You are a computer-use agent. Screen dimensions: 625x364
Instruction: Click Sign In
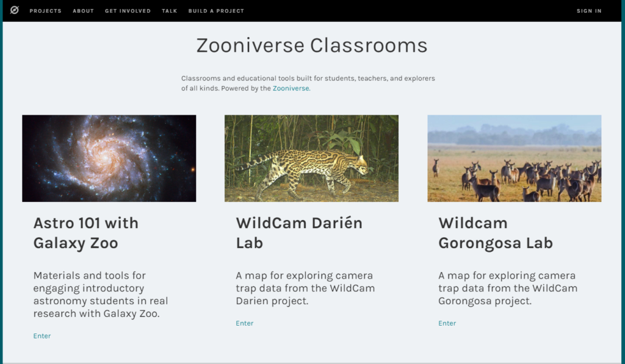[x=589, y=11]
